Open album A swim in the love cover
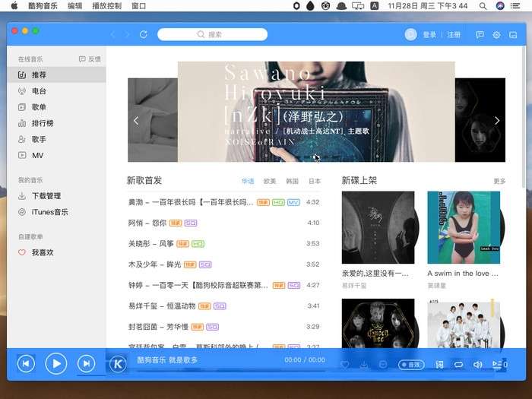 point(464,227)
